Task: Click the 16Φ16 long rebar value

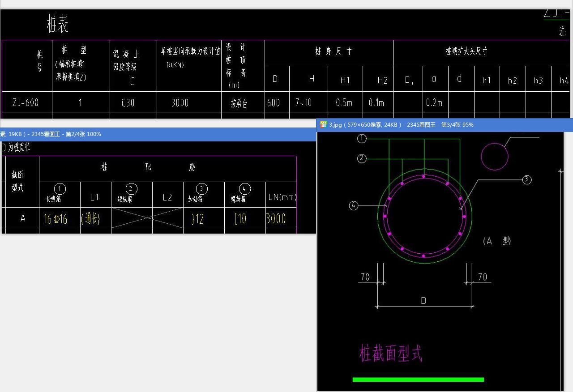Action: coord(56,219)
